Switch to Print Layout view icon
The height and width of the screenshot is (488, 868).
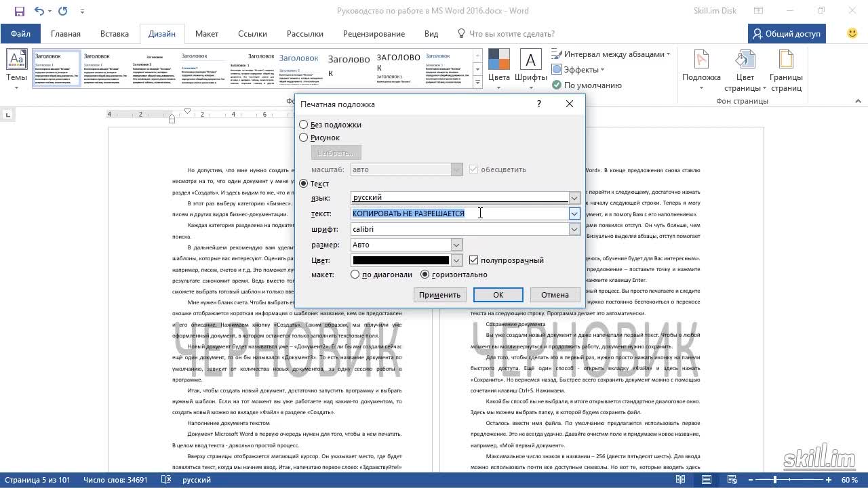coord(707,480)
